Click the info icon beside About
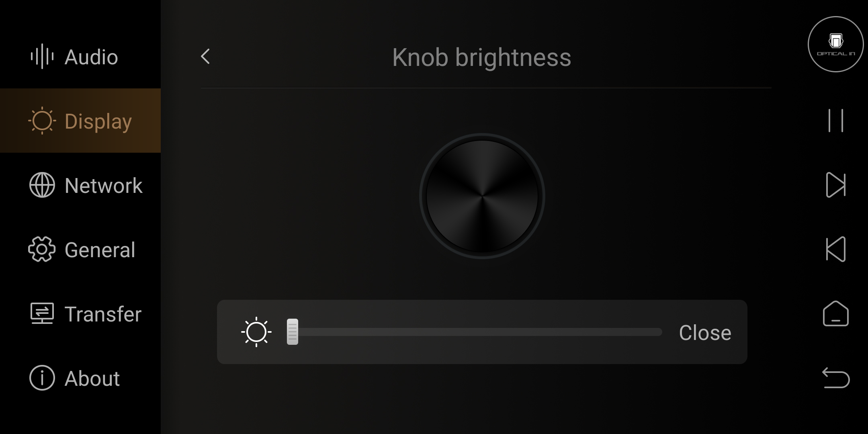Viewport: 868px width, 434px height. (x=42, y=378)
